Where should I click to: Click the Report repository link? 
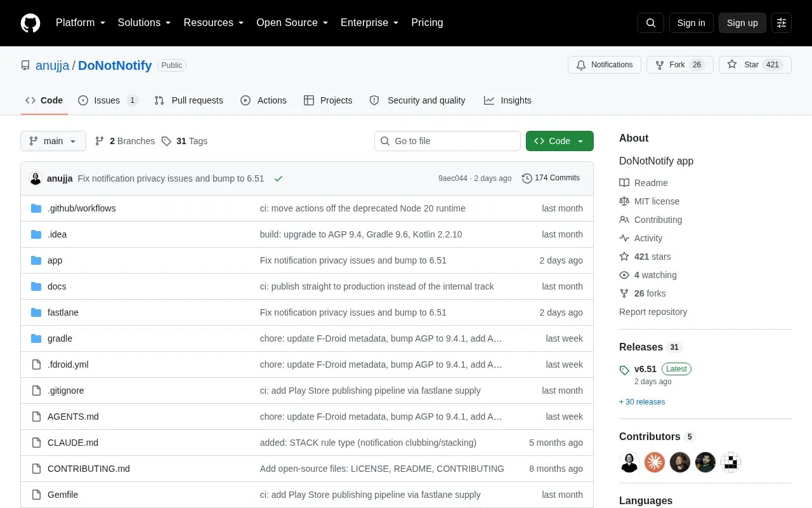pyautogui.click(x=653, y=312)
